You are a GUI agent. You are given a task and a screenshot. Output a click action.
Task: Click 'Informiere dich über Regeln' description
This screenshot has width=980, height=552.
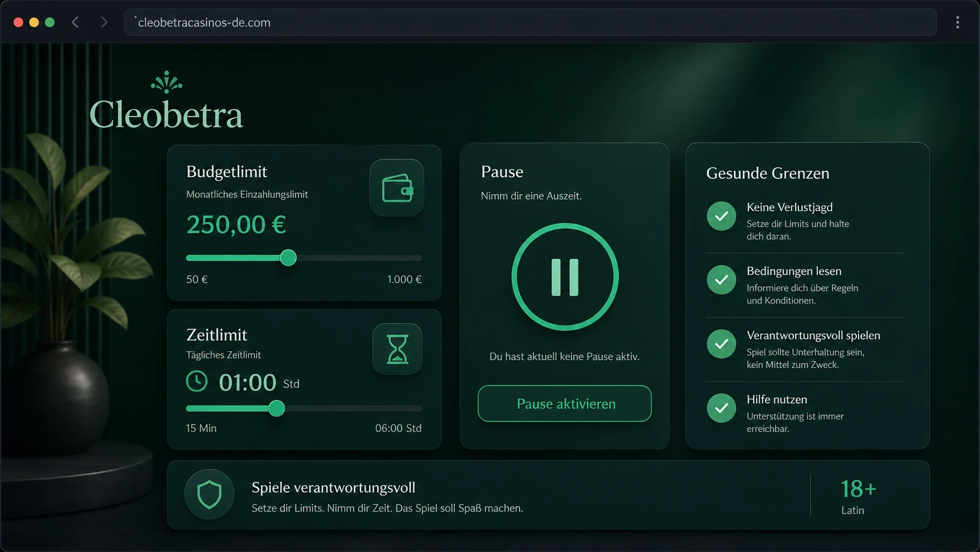[x=802, y=288]
